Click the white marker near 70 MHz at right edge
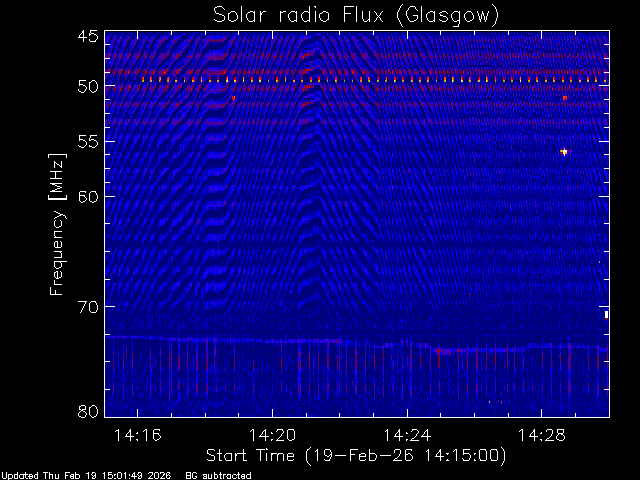The width and height of the screenshot is (640, 480). point(607,314)
